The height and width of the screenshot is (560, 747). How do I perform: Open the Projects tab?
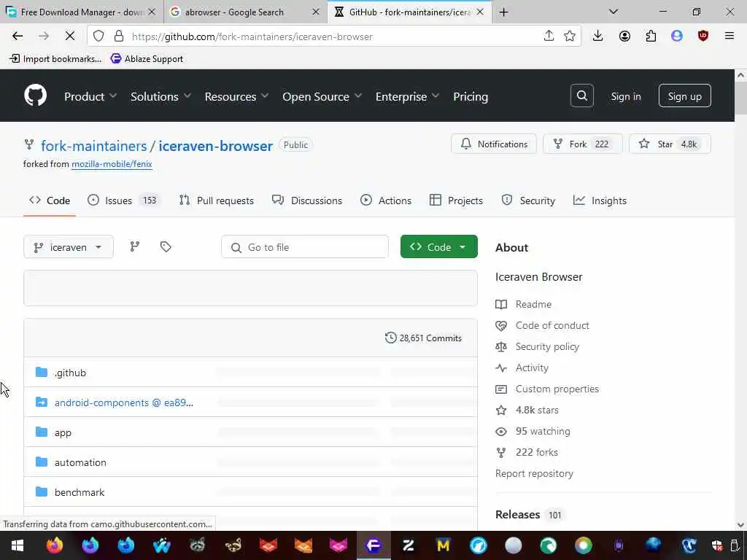click(x=456, y=201)
